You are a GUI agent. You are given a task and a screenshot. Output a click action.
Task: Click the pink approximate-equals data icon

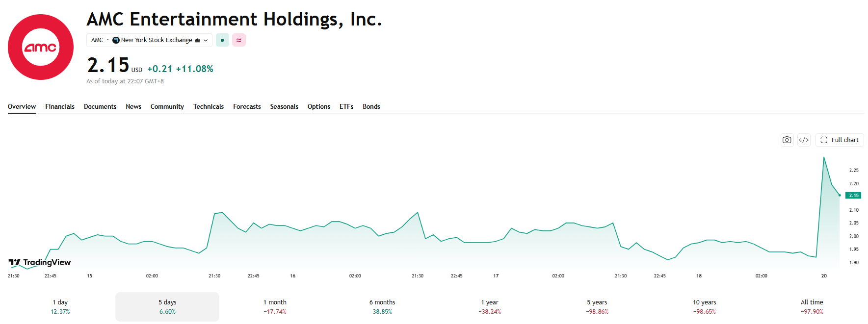point(239,40)
